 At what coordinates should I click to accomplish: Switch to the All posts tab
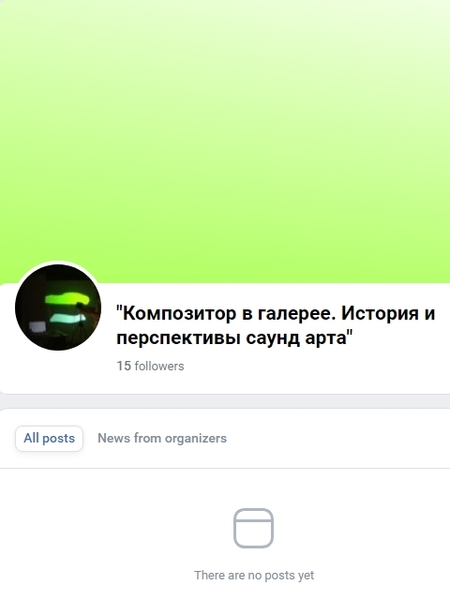pyautogui.click(x=49, y=438)
